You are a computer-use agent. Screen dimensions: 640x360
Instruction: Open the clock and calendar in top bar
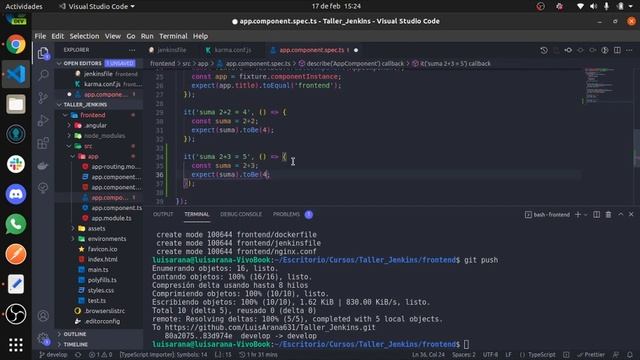point(336,6)
